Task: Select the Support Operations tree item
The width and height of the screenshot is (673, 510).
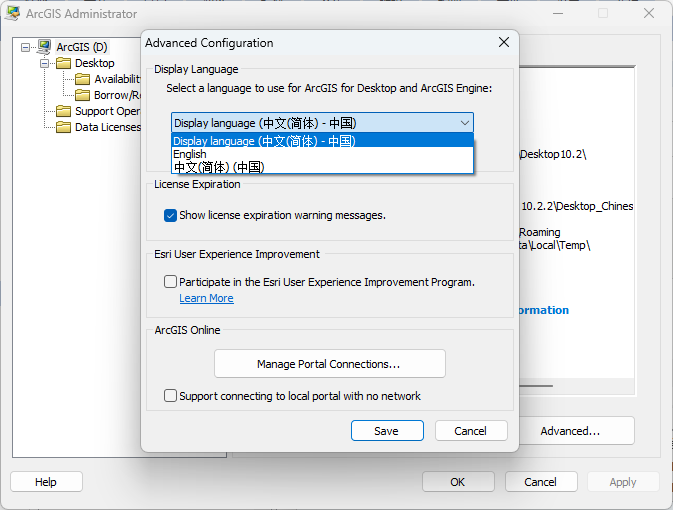Action: pyautogui.click(x=107, y=111)
